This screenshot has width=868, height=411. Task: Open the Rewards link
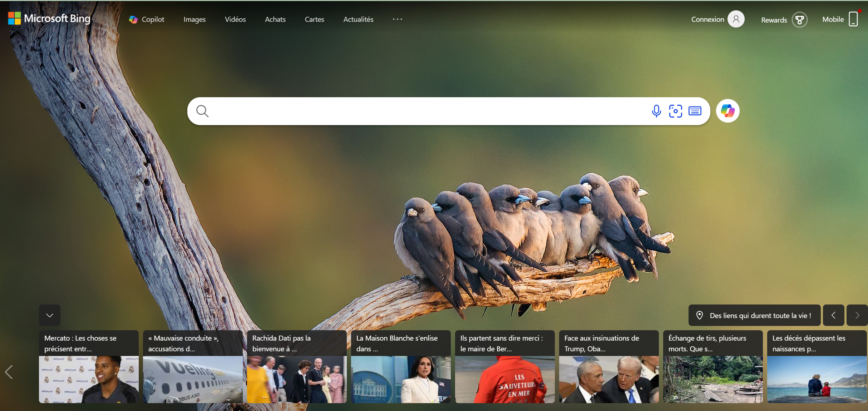point(774,20)
